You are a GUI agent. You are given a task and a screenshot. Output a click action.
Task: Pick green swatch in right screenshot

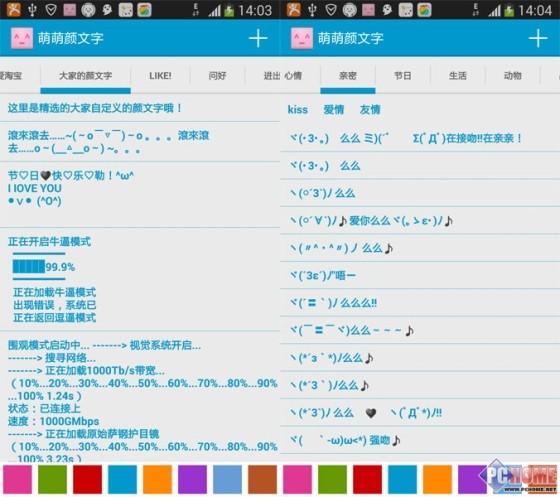[x=332, y=479]
